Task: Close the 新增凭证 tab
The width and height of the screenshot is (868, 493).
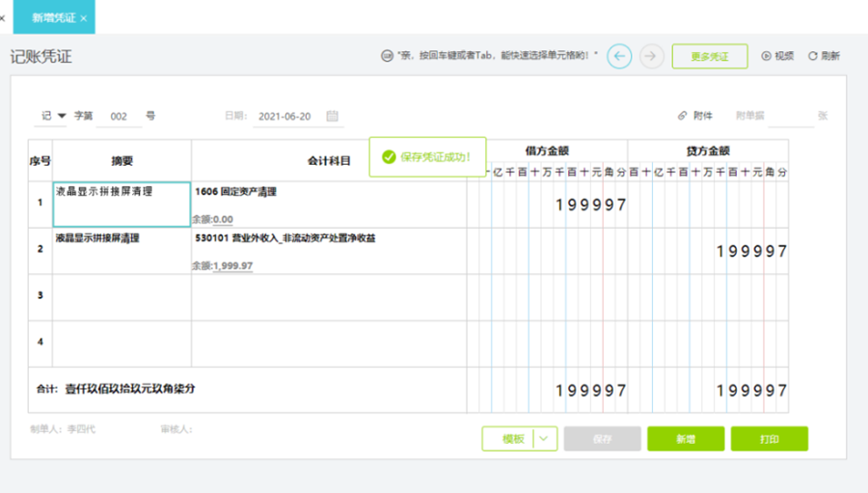Action: pos(84,18)
